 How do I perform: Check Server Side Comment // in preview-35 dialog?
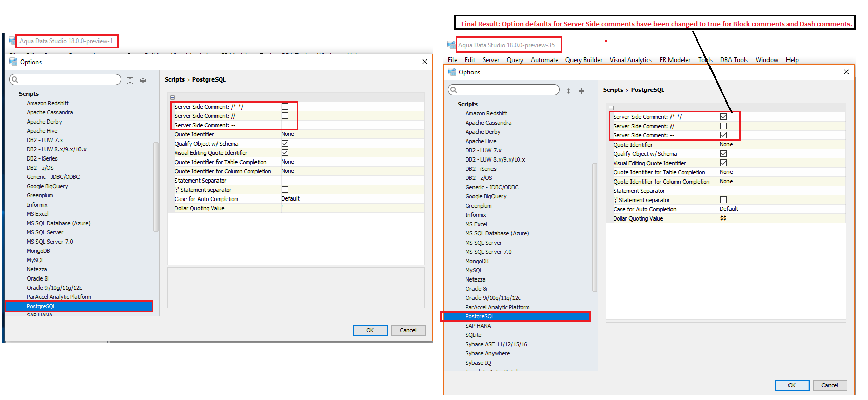coord(723,126)
